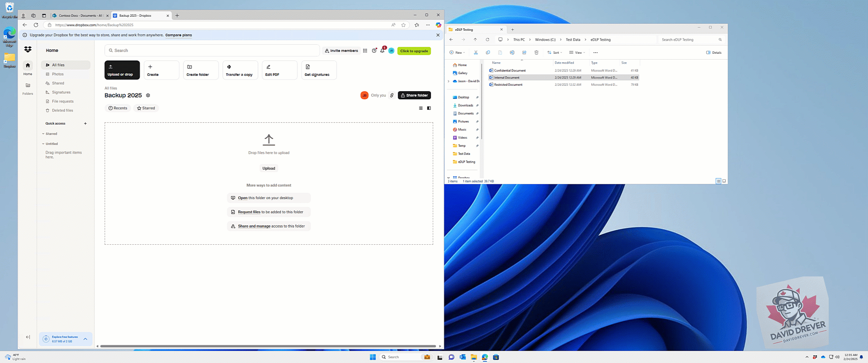Cut the selected file in File Explorer
The height and width of the screenshot is (363, 868).
tap(476, 52)
